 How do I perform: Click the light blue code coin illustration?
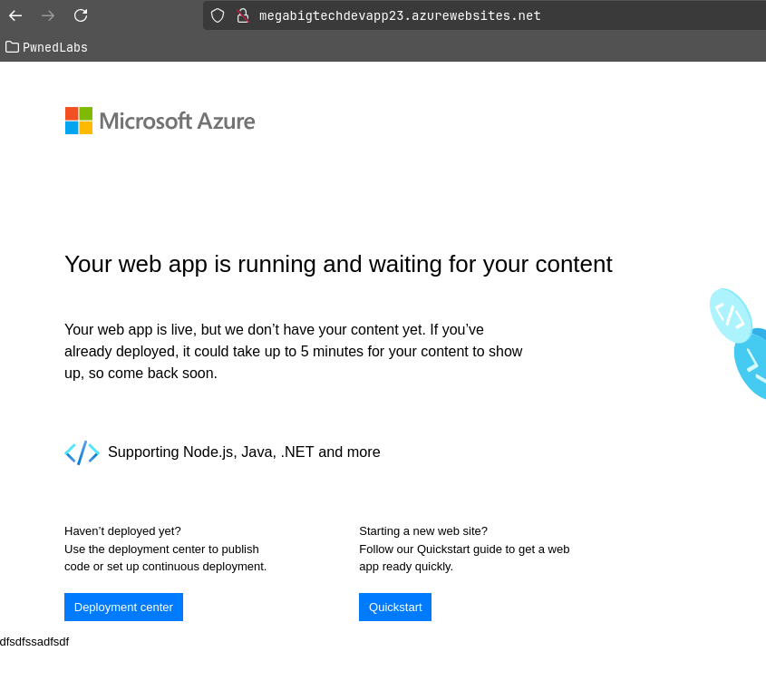[x=730, y=316]
